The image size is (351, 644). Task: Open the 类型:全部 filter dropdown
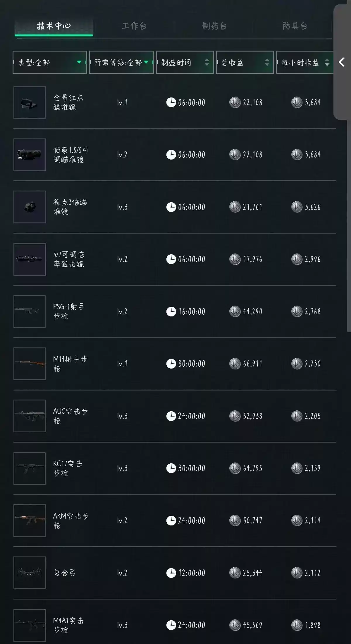point(50,62)
